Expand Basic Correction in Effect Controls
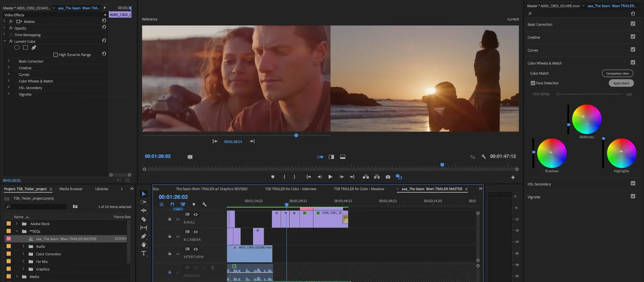The width and height of the screenshot is (644, 282). pos(9,61)
